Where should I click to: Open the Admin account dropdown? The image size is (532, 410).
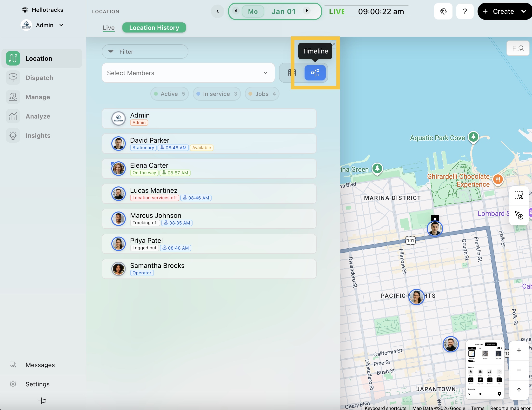pyautogui.click(x=61, y=25)
